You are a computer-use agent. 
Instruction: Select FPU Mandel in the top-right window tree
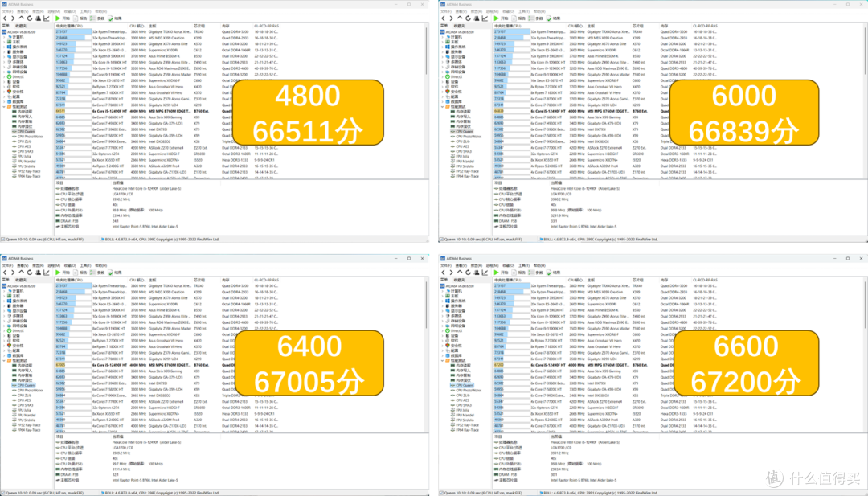pos(463,162)
